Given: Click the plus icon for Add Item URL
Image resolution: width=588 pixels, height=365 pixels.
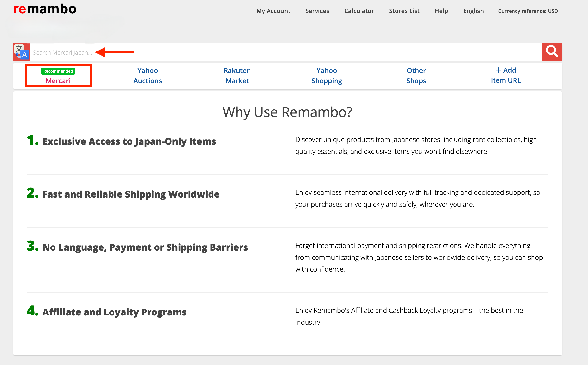Looking at the screenshot, I should 498,70.
